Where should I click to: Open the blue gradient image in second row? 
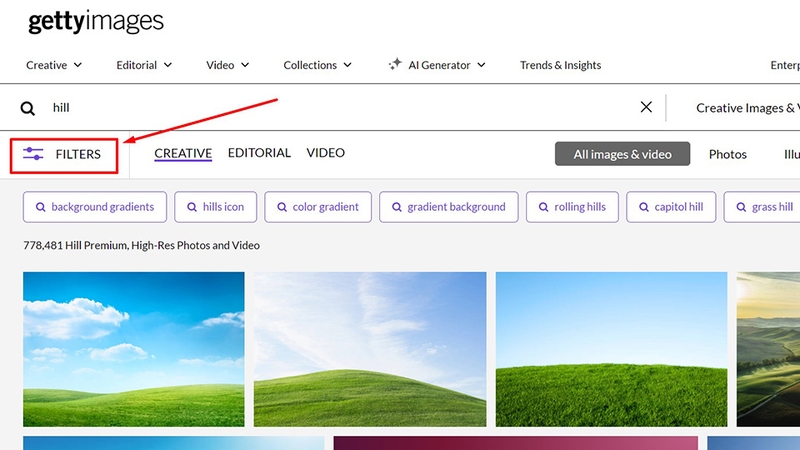[173, 443]
